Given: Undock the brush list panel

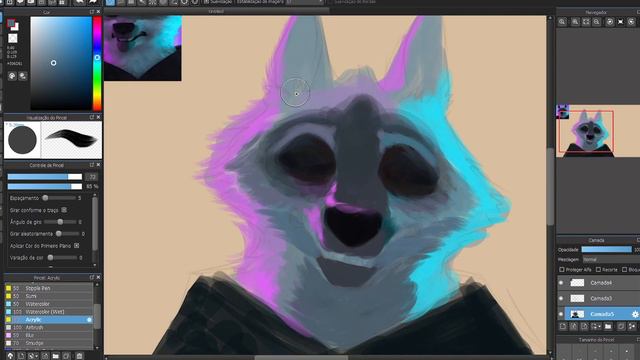Looking at the screenshot, I should (92, 277).
